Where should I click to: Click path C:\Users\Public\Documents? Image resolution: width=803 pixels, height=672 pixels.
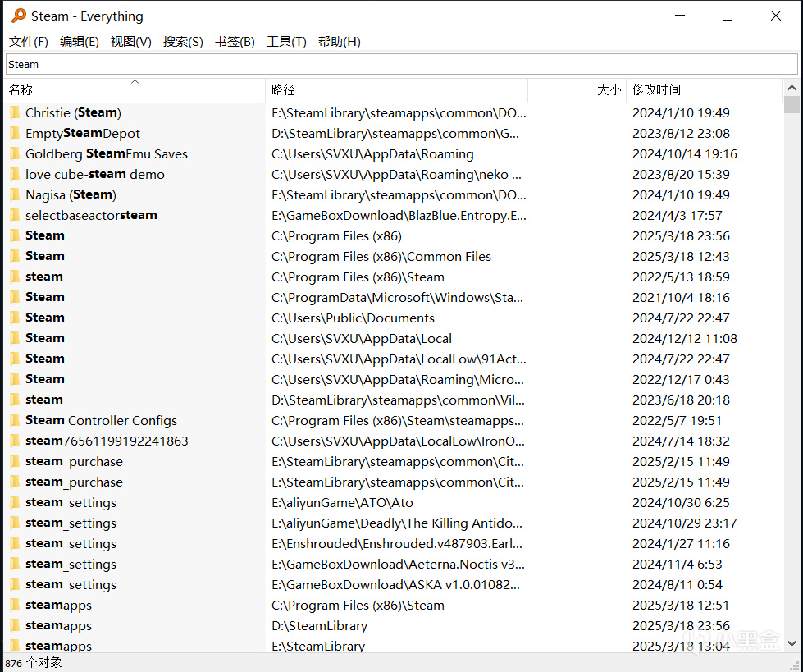(x=353, y=318)
